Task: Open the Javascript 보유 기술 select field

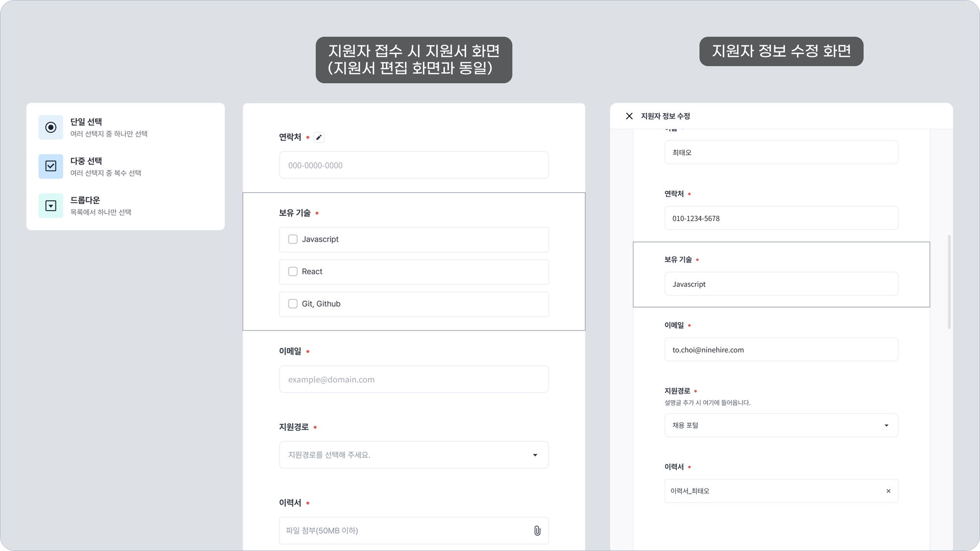Action: coord(781,284)
